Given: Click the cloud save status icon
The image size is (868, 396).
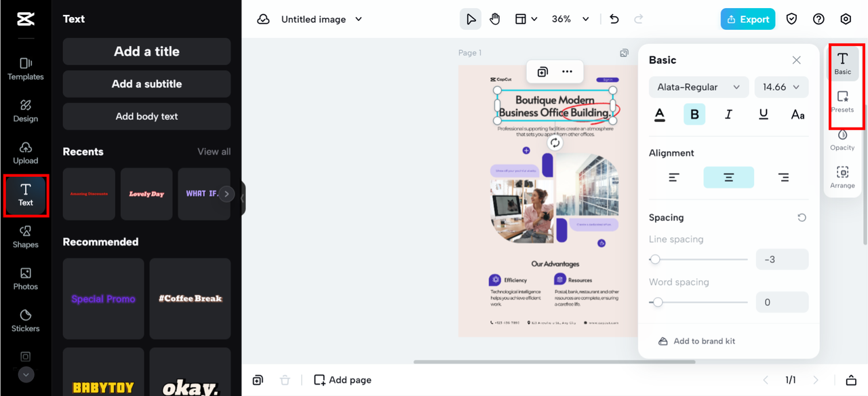Looking at the screenshot, I should click(x=263, y=19).
